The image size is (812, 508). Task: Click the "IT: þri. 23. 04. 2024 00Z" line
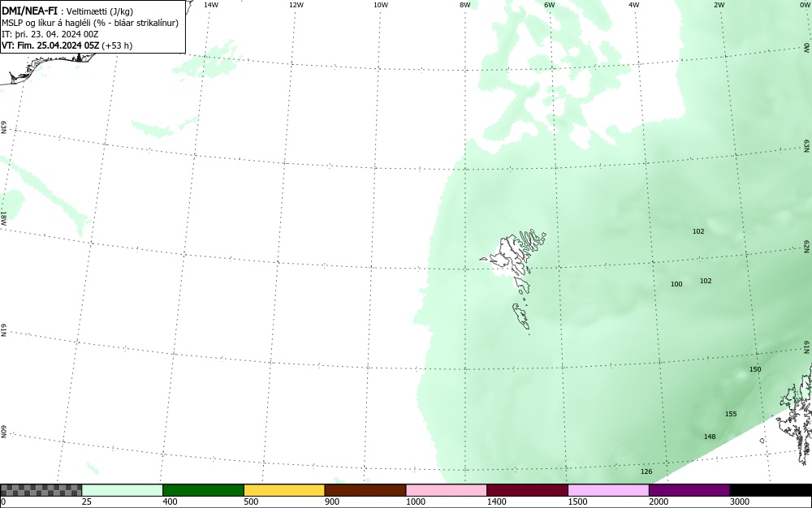click(50, 34)
